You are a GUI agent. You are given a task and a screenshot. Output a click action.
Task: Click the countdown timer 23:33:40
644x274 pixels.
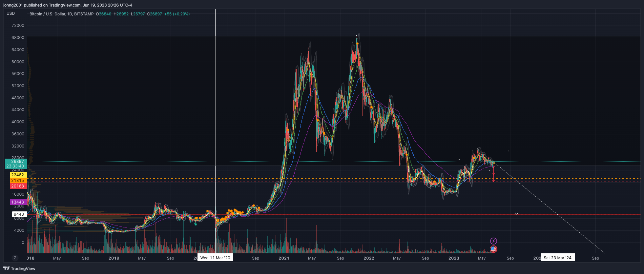(x=15, y=166)
